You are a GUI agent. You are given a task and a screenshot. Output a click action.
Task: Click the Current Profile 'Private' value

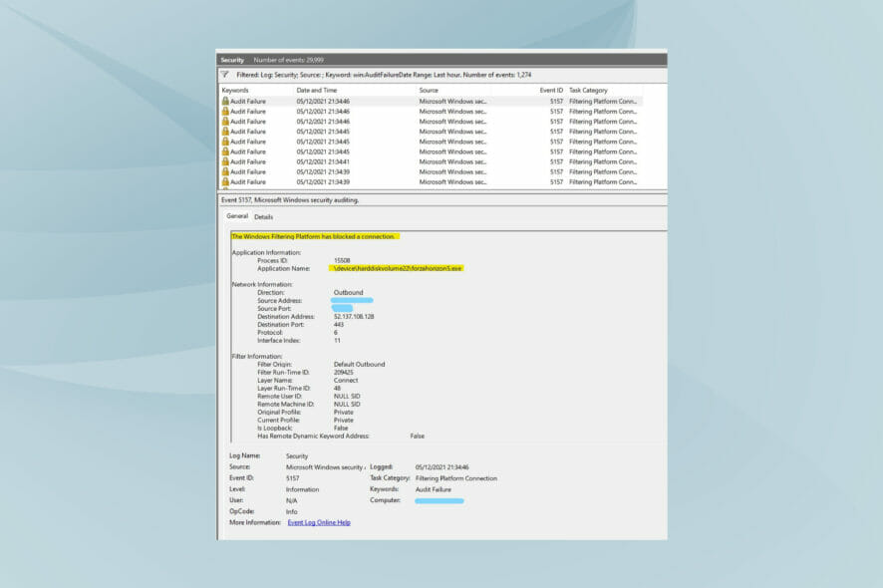tap(344, 420)
